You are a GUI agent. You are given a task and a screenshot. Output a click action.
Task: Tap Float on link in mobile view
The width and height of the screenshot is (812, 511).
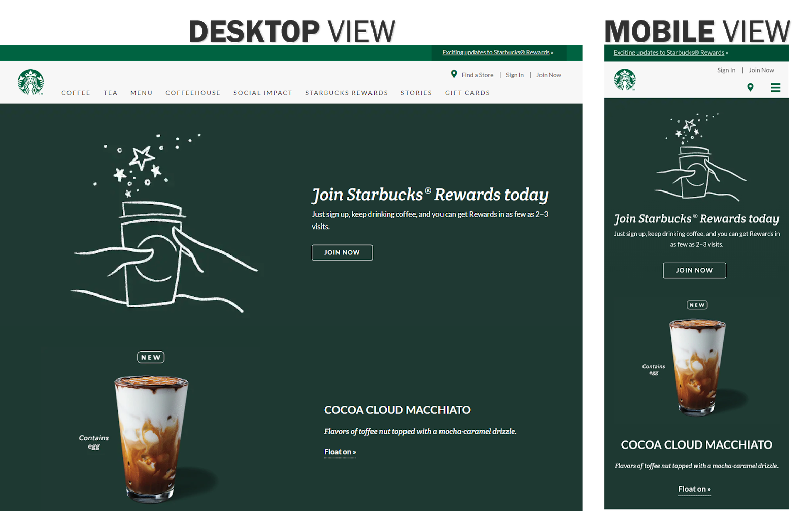click(694, 489)
